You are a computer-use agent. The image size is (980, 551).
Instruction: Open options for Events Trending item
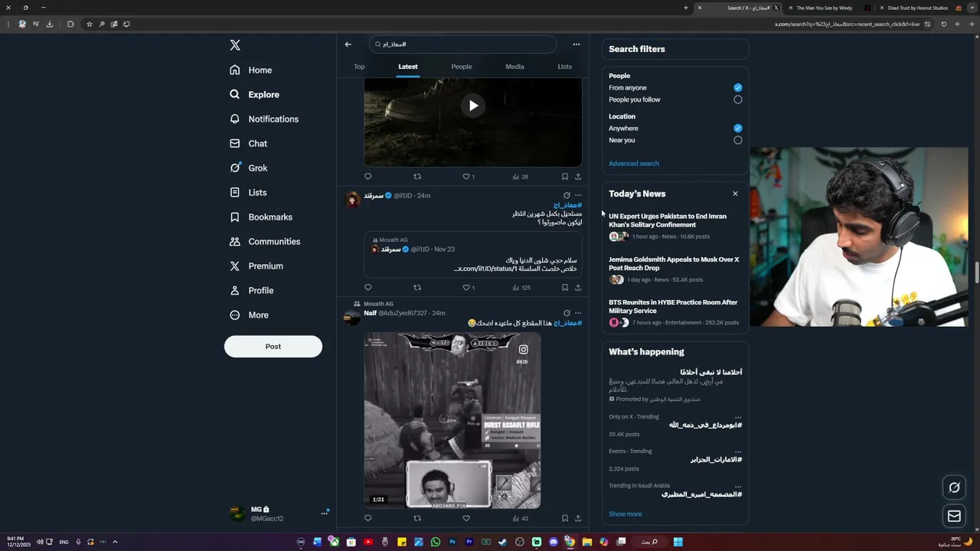pyautogui.click(x=738, y=452)
